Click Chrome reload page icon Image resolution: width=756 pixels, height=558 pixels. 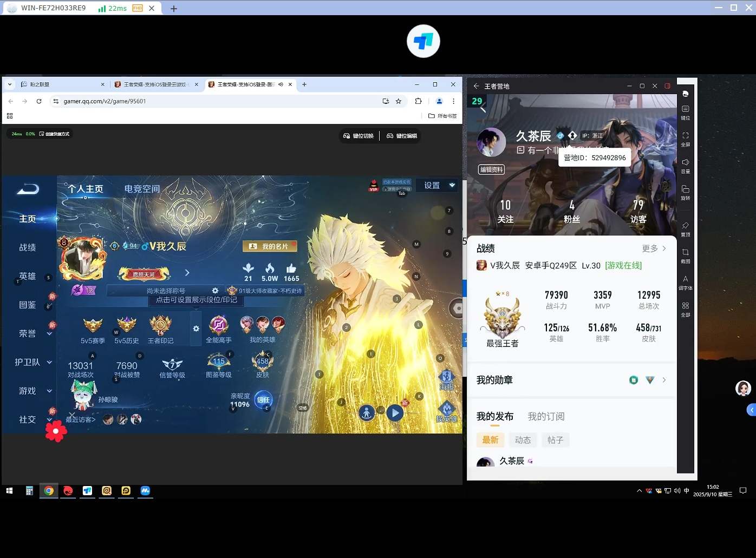[x=39, y=101]
